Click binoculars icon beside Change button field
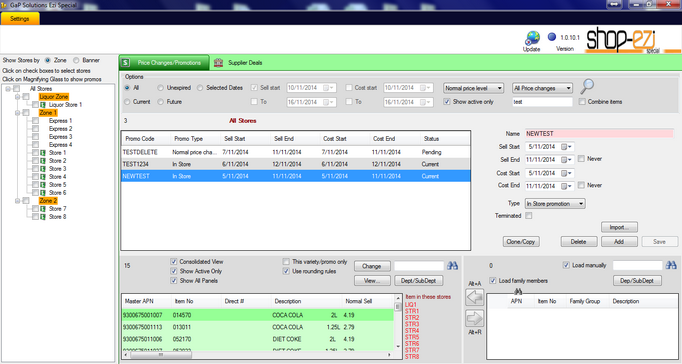682x364 pixels. [x=452, y=266]
